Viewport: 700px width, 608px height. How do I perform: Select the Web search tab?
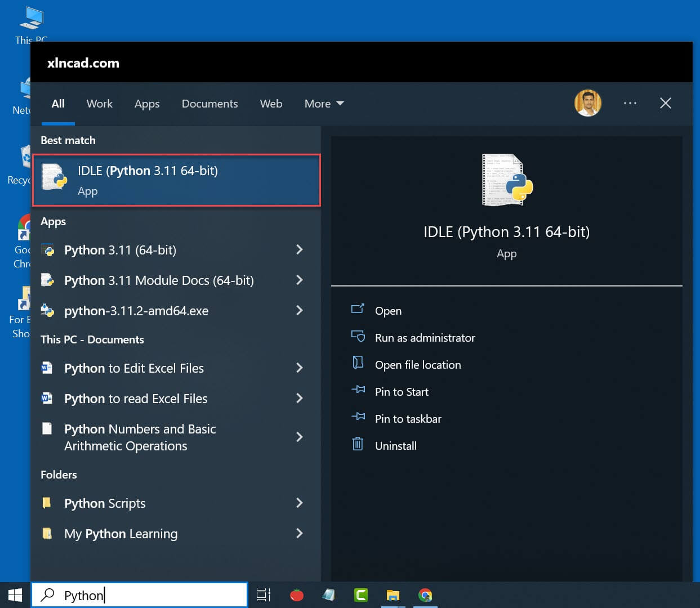(271, 104)
